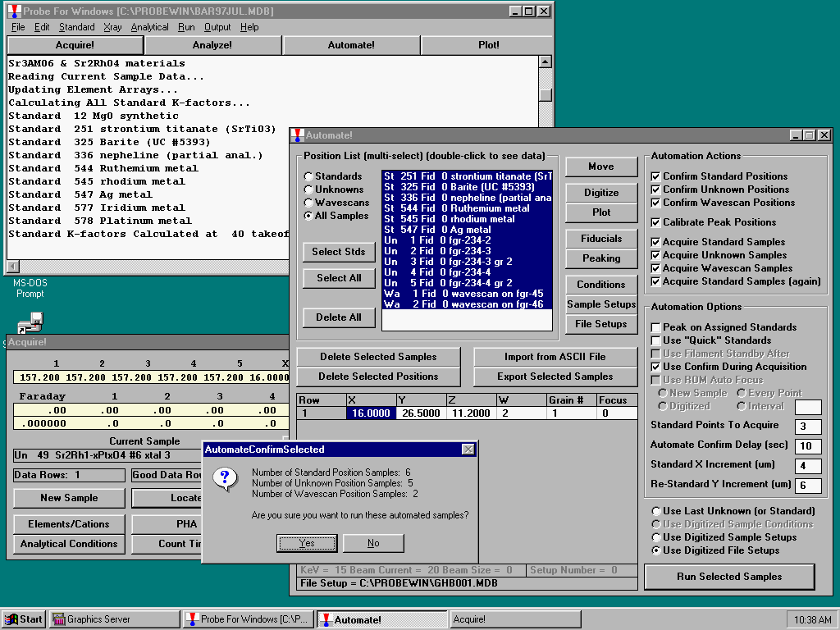Image resolution: width=840 pixels, height=630 pixels.
Task: Select the Wavescans radio button
Action: click(308, 203)
